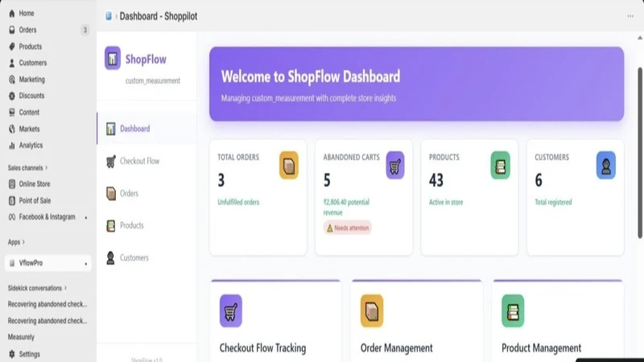Click the Orders count badge 3
Screen dimensions: 644x362
coord(85,30)
